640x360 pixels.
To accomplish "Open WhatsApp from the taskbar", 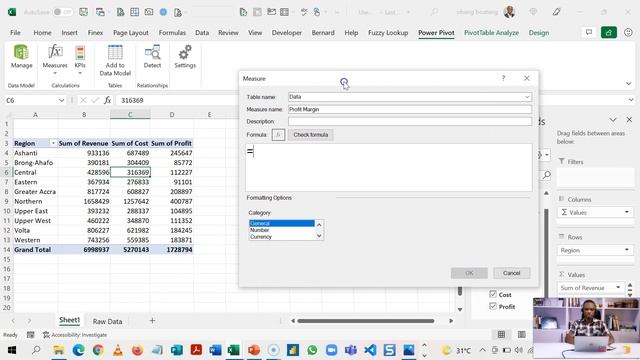I will (312, 350).
